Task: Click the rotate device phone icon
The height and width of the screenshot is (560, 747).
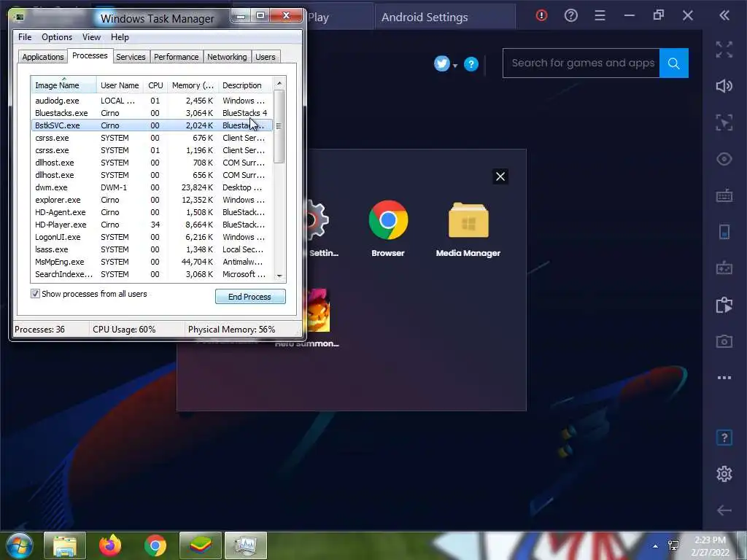Action: point(724,232)
